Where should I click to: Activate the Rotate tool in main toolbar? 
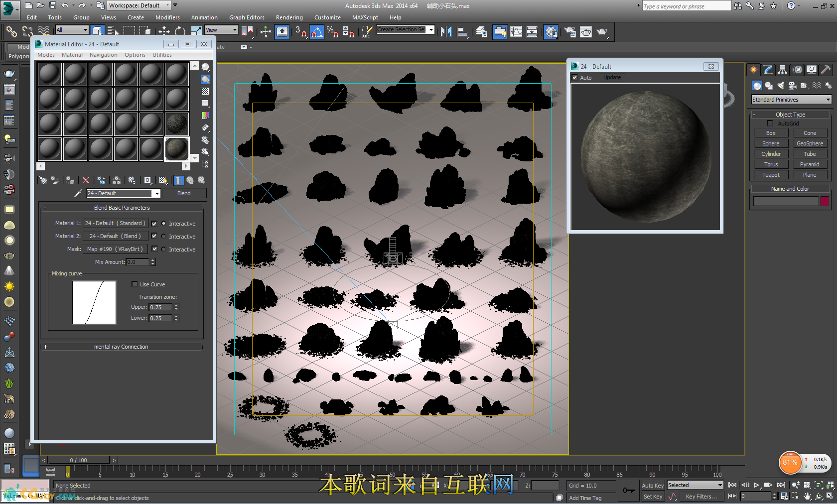pyautogui.click(x=180, y=31)
